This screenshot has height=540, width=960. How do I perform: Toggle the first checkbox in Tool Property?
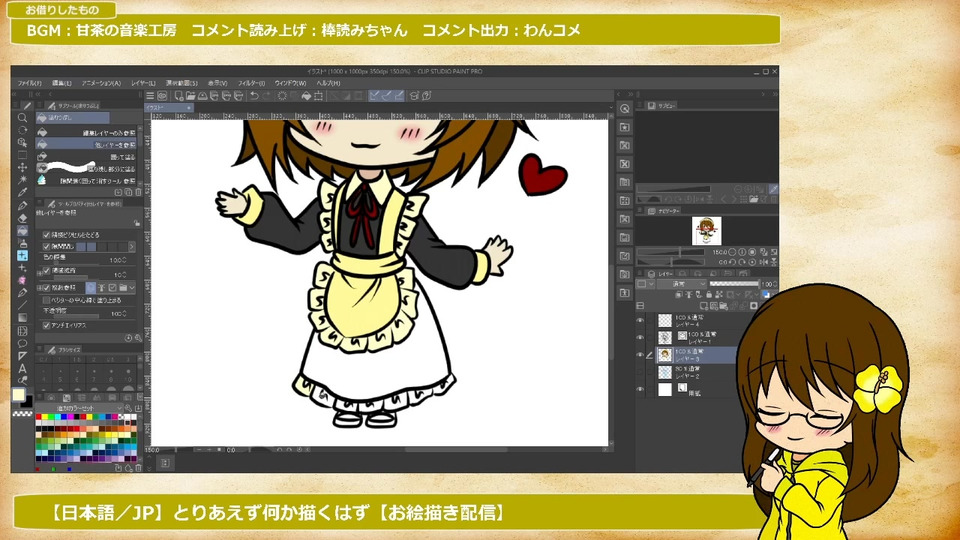tap(47, 234)
